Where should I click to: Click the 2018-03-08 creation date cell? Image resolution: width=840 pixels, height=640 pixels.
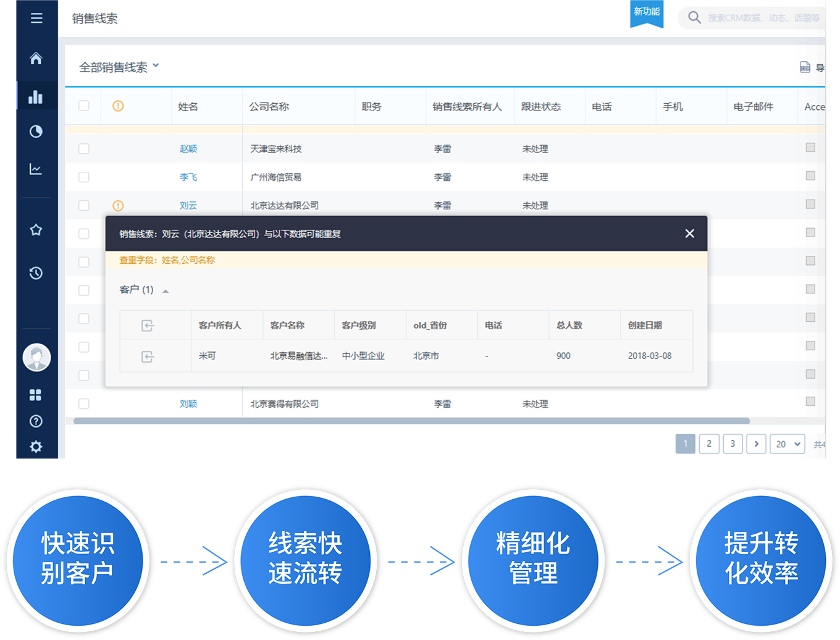tap(650, 356)
